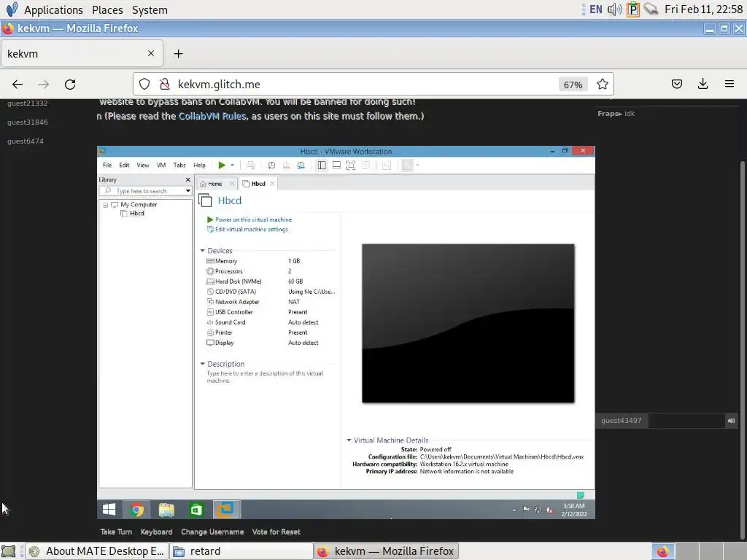The width and height of the screenshot is (747, 560).
Task: Close the Home tab in VMware
Action: [231, 184]
